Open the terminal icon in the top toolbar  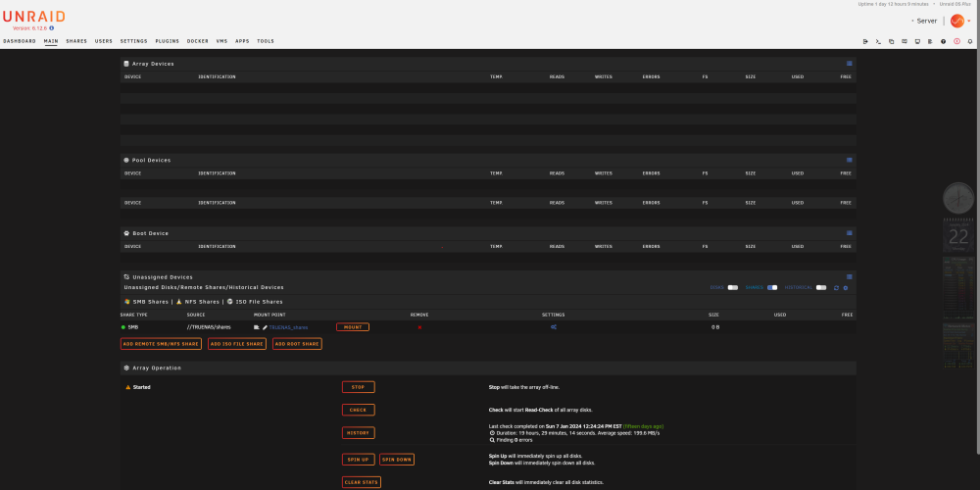(x=878, y=41)
